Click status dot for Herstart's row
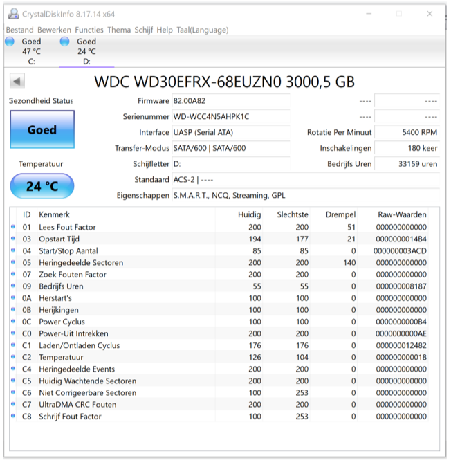 (13, 297)
